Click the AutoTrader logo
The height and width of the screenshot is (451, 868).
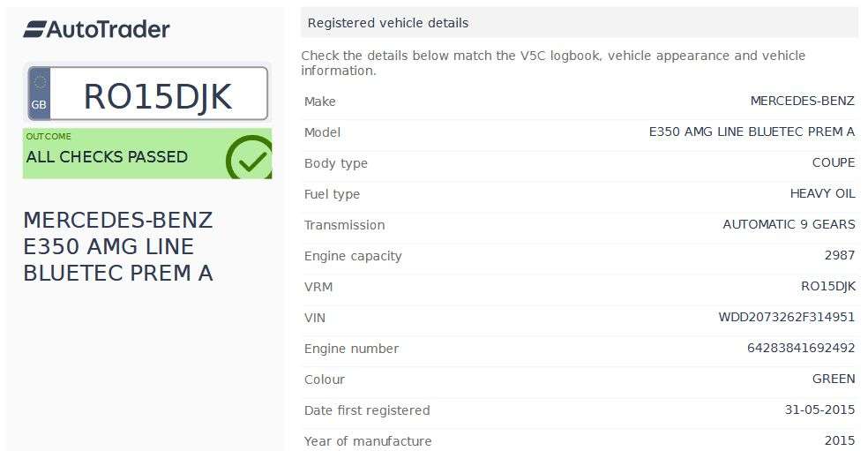pos(96,29)
